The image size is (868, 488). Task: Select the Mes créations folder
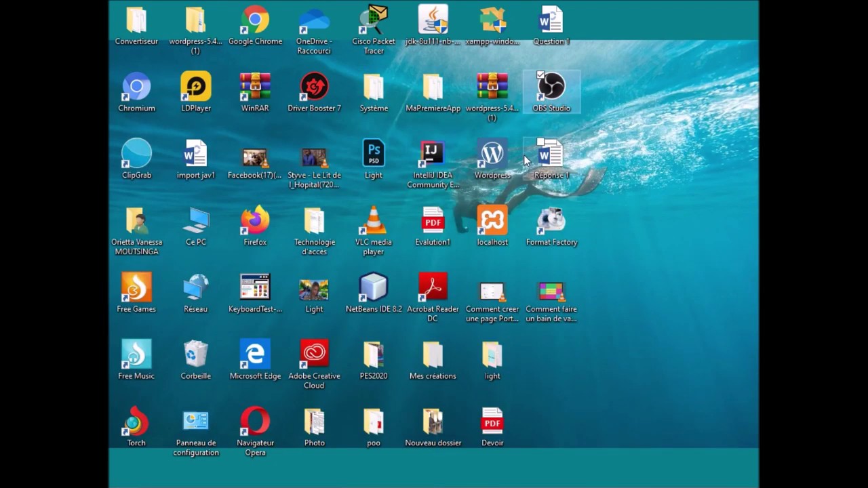coord(433,354)
